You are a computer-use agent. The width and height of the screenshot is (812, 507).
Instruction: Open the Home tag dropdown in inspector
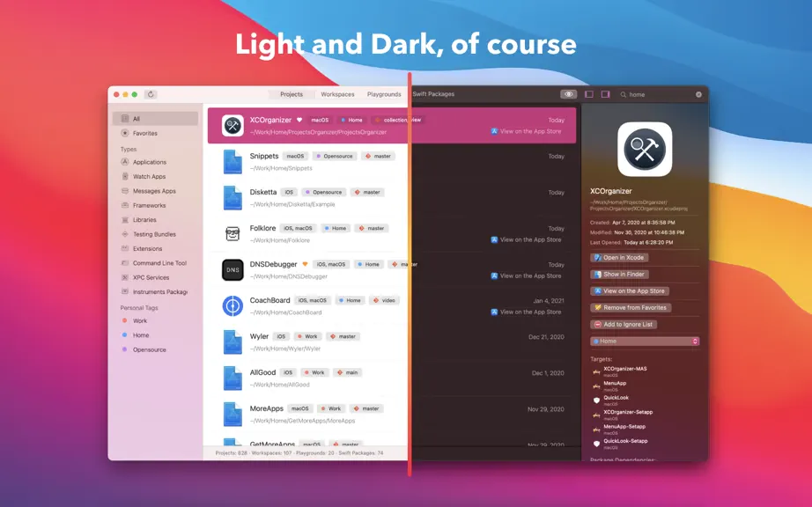point(645,342)
